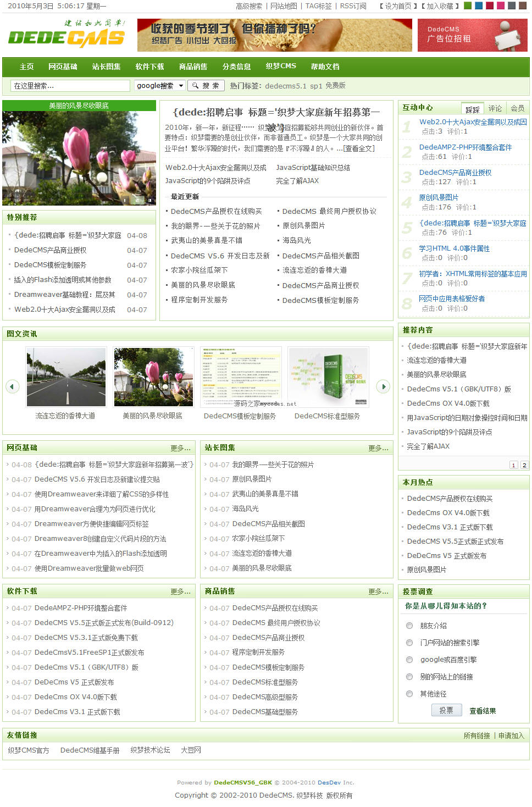Viewport: 532px width, 807px height.
Task: Switch to 评论 tab in 互动中心
Action: [x=495, y=108]
